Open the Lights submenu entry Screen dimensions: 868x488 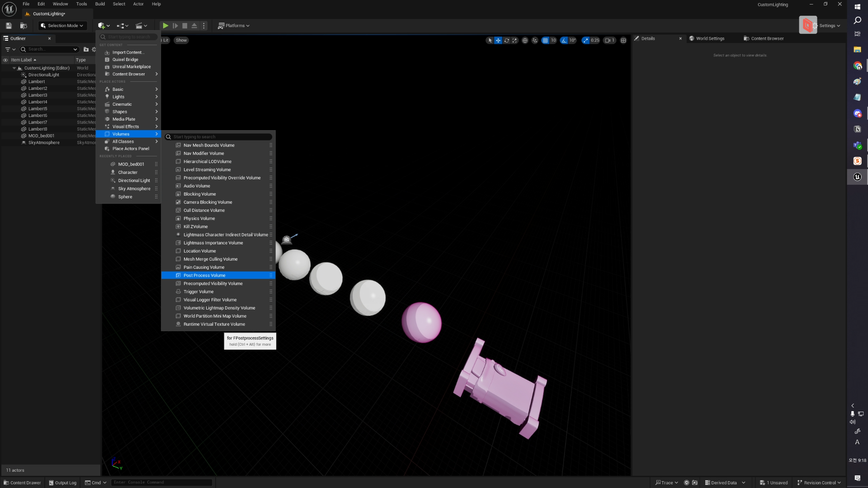coord(118,97)
